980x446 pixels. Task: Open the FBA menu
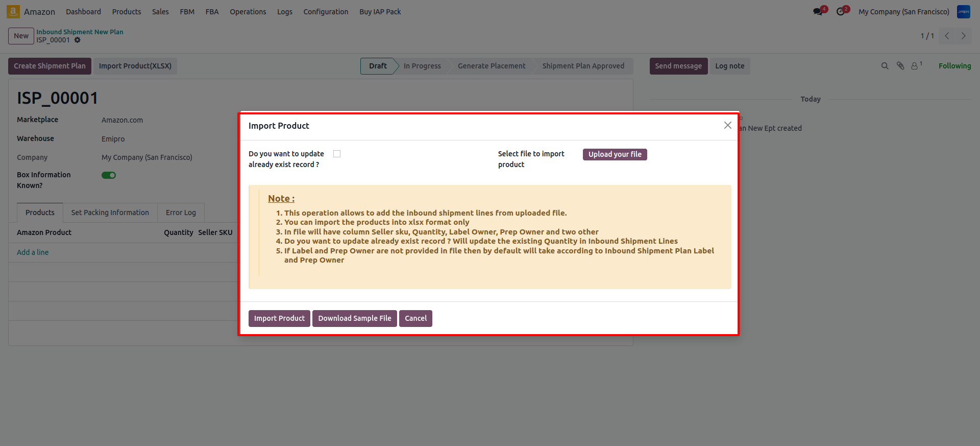coord(212,12)
